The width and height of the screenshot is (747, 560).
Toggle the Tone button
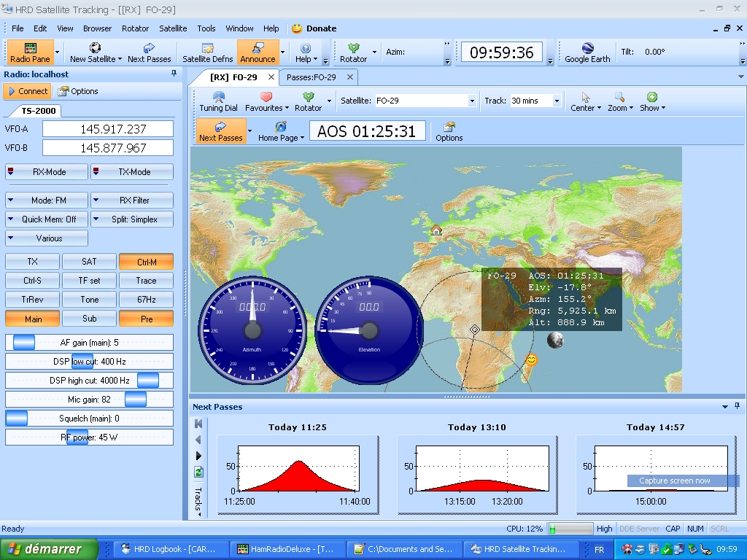click(x=89, y=300)
